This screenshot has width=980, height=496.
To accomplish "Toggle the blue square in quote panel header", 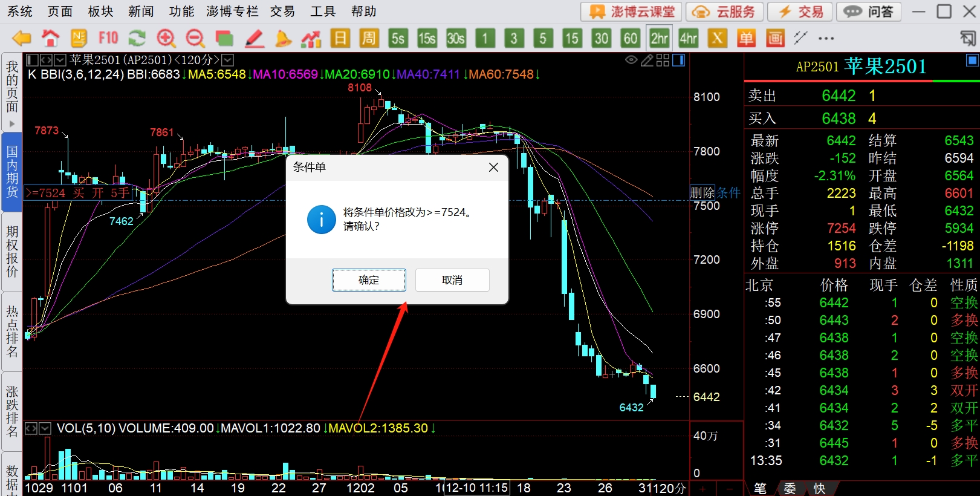I will coord(972,60).
